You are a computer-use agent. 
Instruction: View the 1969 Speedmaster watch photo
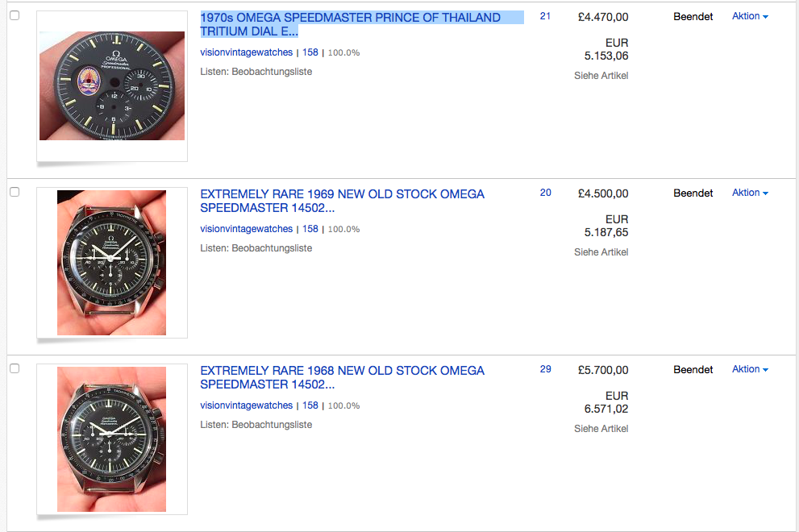tap(112, 263)
